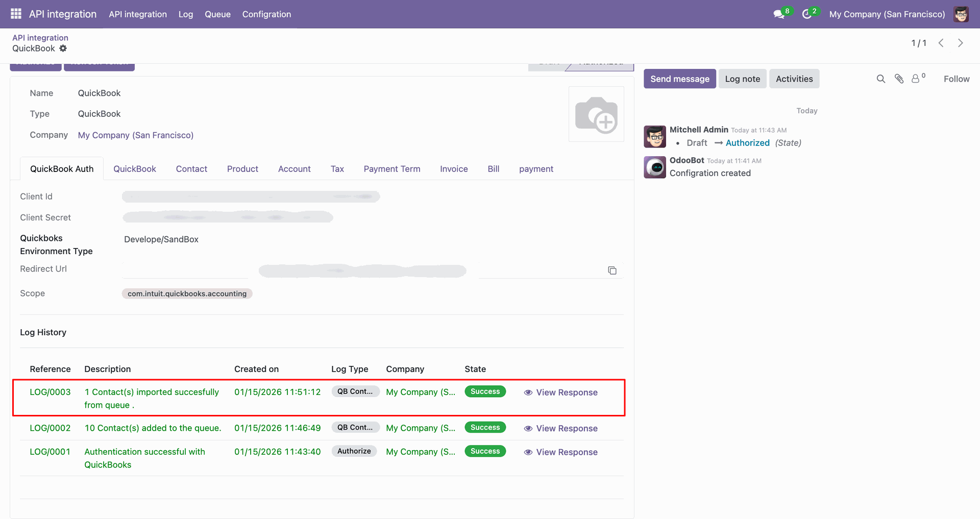Click the com.intuit.quickbooks.accounting scope tag
980x519 pixels.
(187, 293)
